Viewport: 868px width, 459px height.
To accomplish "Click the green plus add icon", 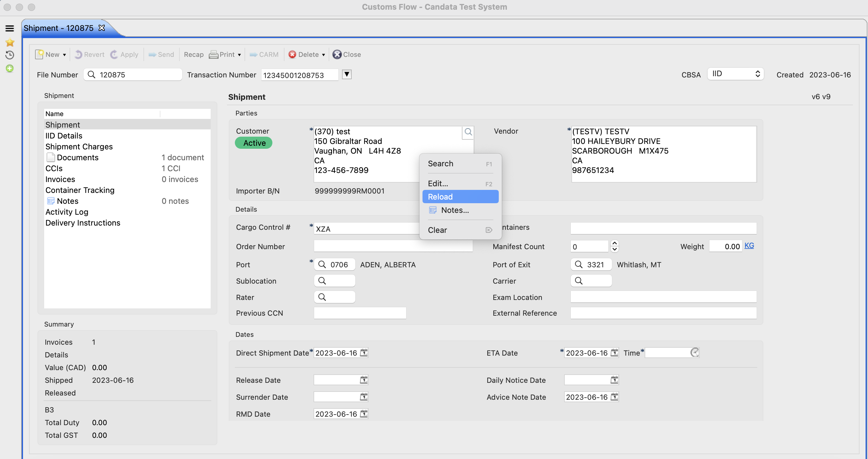I will coord(10,68).
